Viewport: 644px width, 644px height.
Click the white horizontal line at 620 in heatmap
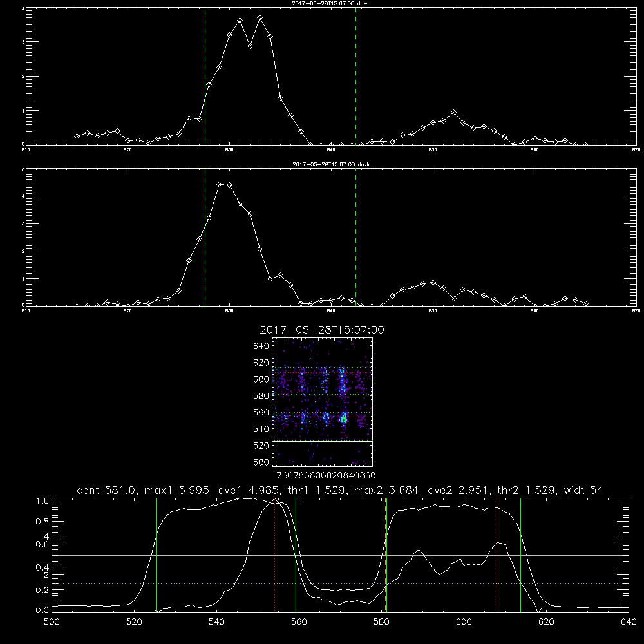click(322, 363)
